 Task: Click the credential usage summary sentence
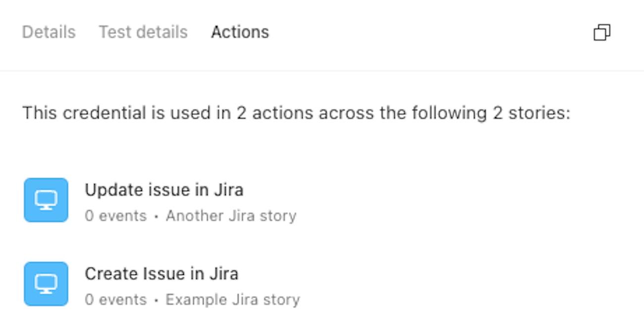(296, 113)
